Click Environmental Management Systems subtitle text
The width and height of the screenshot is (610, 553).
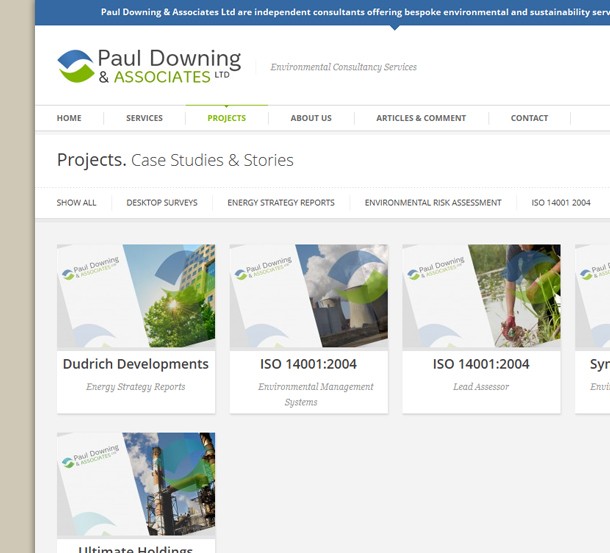(x=316, y=394)
